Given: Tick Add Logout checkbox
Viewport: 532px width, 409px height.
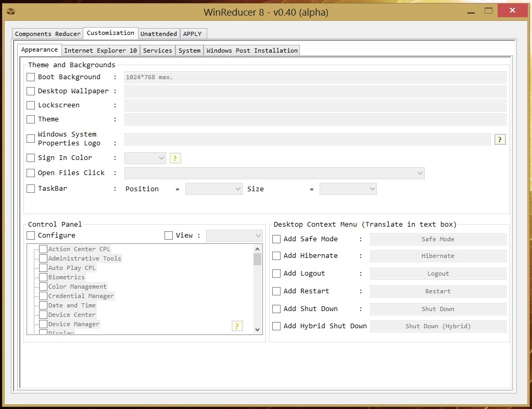Looking at the screenshot, I should [x=276, y=274].
